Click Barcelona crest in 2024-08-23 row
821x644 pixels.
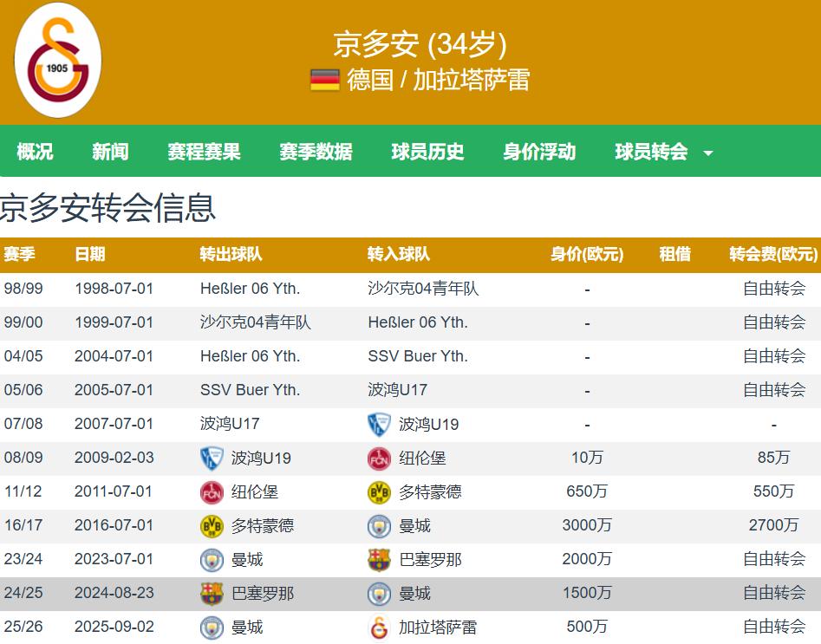(x=212, y=593)
